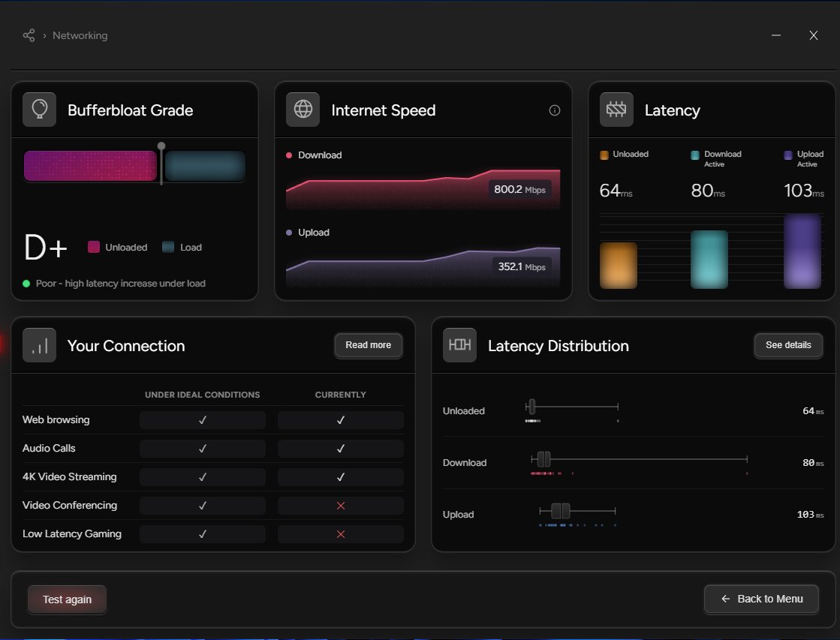
Task: Click the Bufferbloat Grade balloon icon
Action: click(x=40, y=110)
